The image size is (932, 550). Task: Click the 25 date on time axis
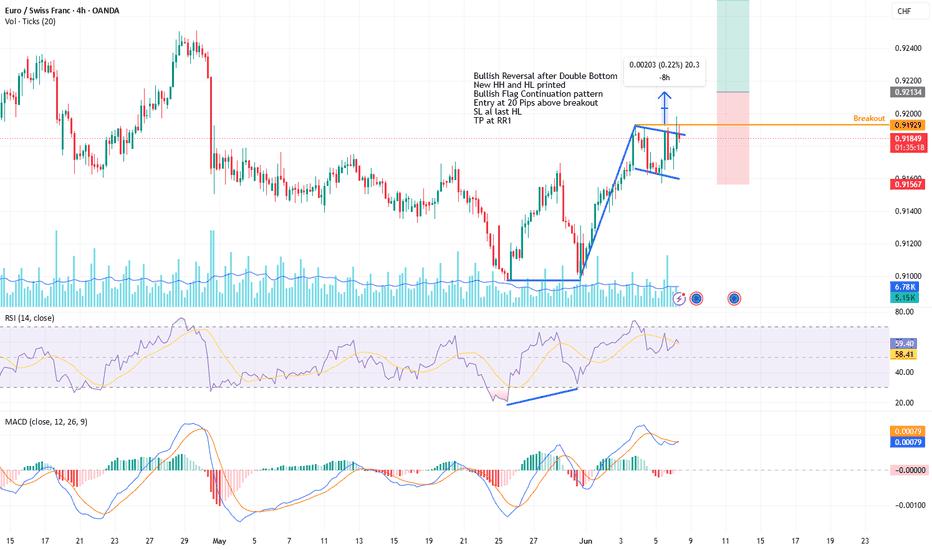(499, 541)
